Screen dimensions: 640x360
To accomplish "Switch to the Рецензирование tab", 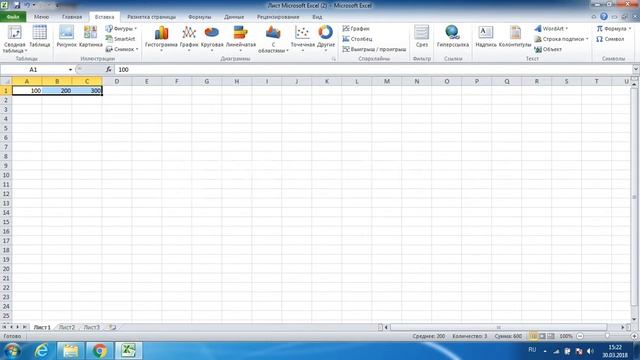I will tap(278, 17).
